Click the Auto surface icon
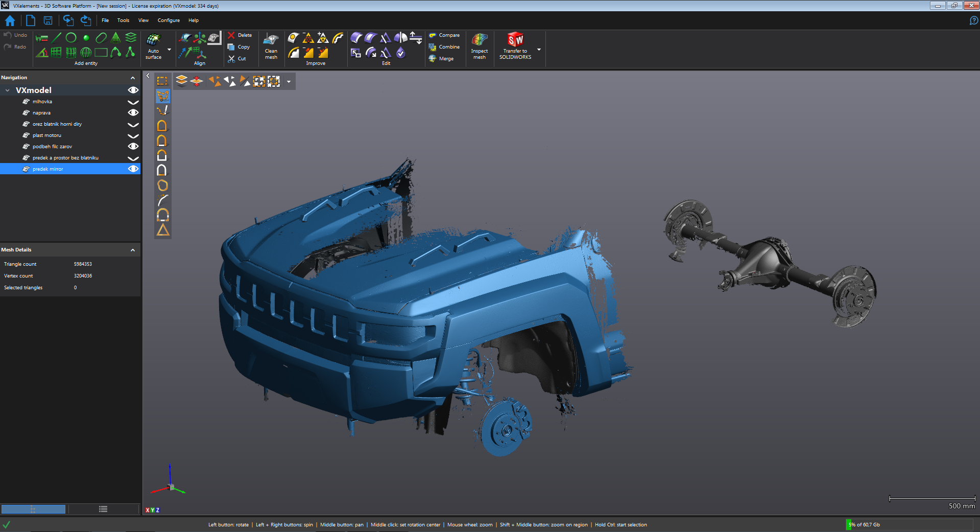Viewport: 980px width, 532px height. coord(153,40)
